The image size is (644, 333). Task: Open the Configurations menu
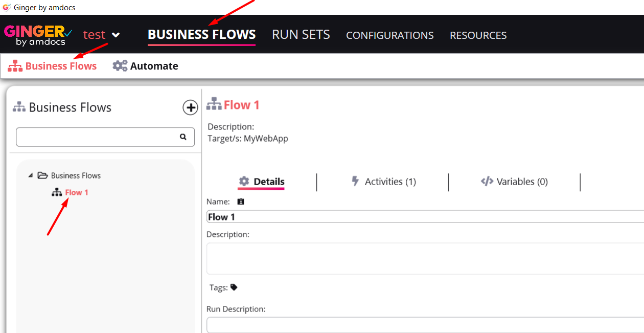point(389,35)
